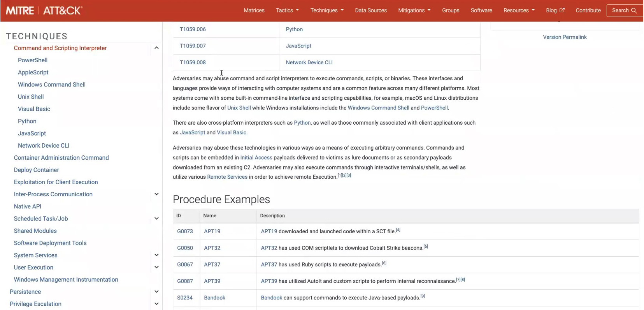Open Bandook in the Name column

tap(215, 298)
